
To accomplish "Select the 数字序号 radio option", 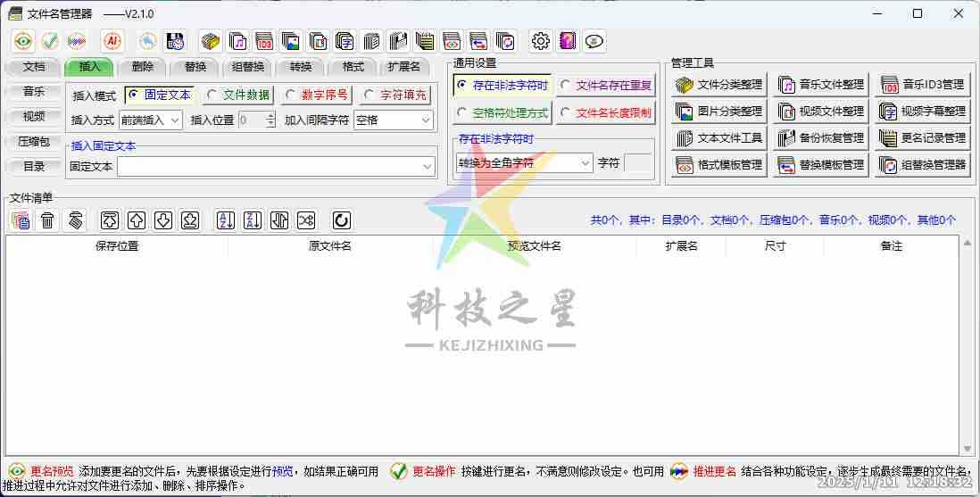I will pos(317,95).
